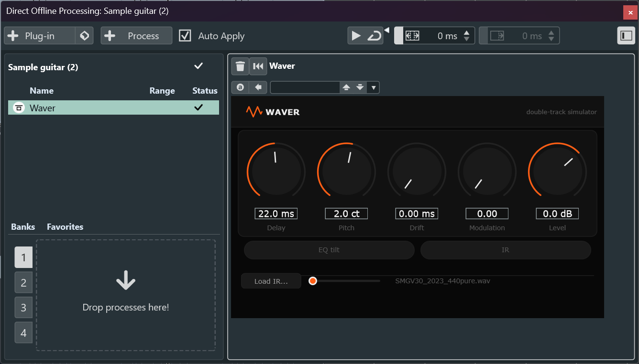Select bank 1

(23, 257)
